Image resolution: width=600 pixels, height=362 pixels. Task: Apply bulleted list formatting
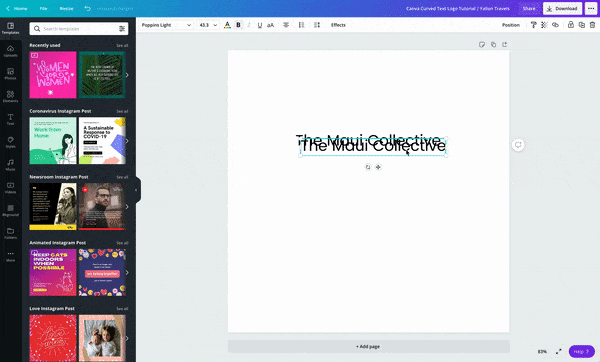pos(302,25)
